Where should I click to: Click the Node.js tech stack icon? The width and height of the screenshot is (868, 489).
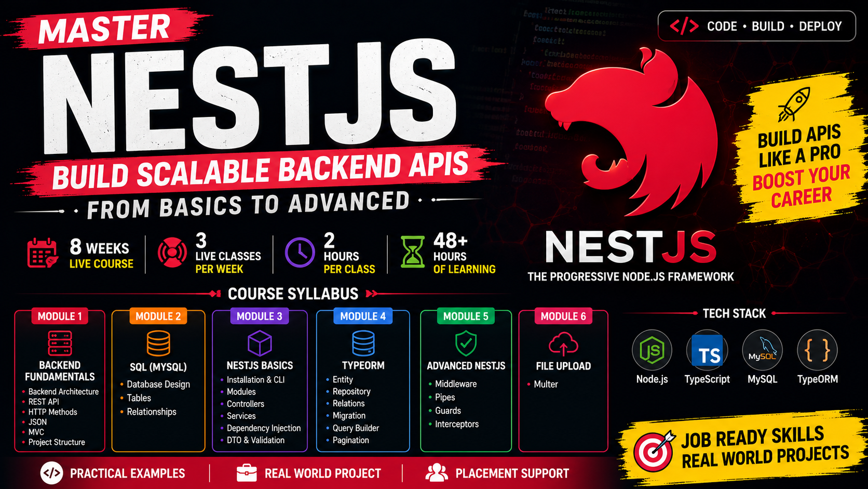(652, 350)
